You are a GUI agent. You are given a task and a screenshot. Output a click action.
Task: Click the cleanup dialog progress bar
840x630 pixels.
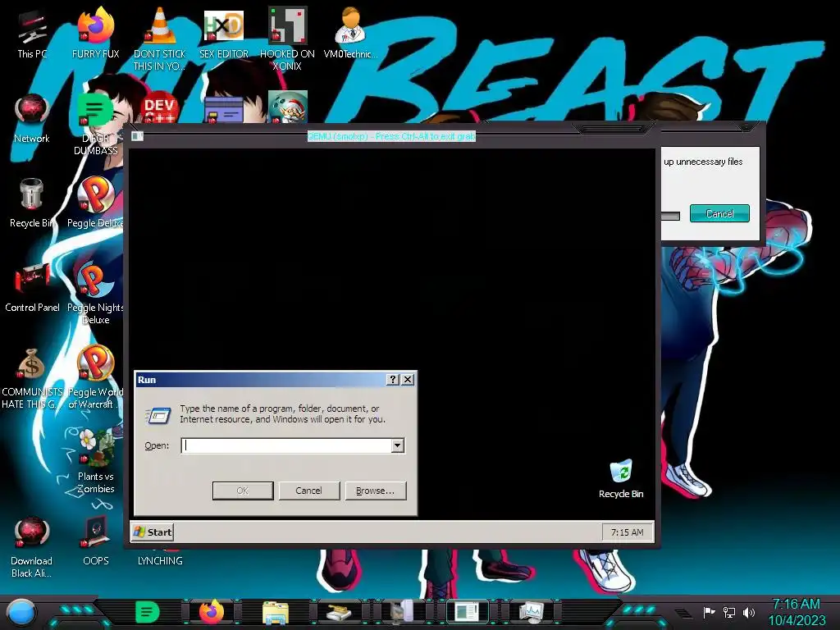(x=671, y=216)
